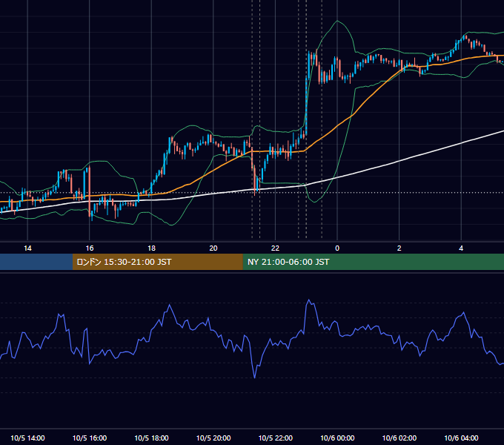Click the 16 label on chart time axis

click(90, 248)
